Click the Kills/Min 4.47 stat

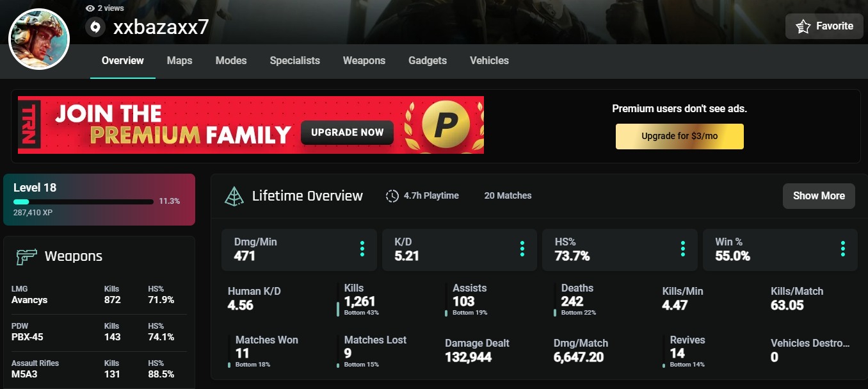tap(683, 299)
